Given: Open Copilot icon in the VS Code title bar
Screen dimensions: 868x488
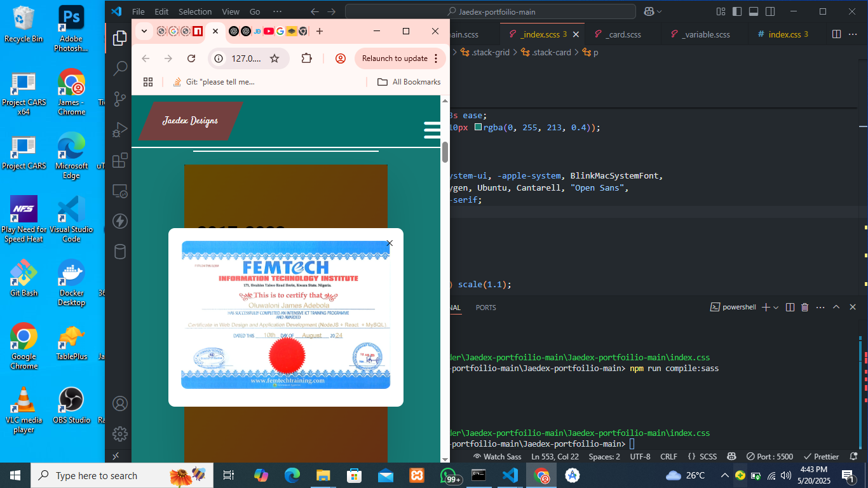Looking at the screenshot, I should (x=649, y=11).
